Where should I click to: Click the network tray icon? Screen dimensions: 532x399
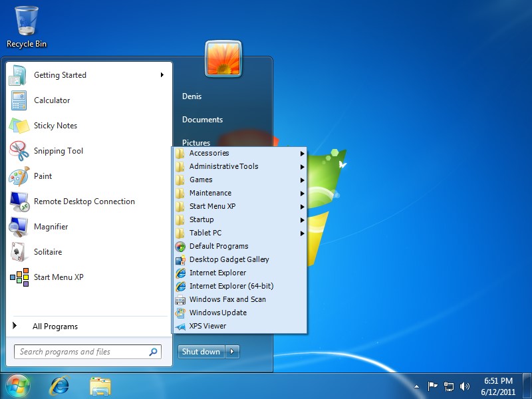(448, 386)
